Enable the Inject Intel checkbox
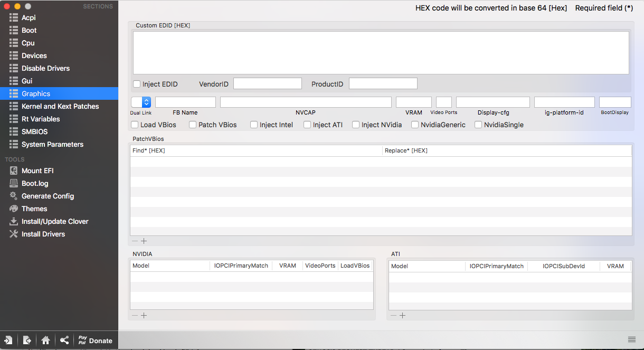 click(x=254, y=125)
